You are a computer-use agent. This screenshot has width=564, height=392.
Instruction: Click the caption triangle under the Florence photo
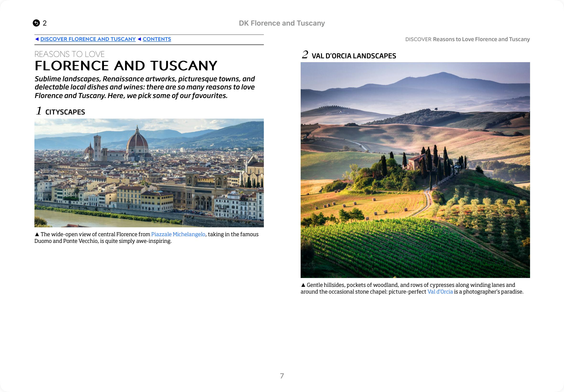pos(37,234)
